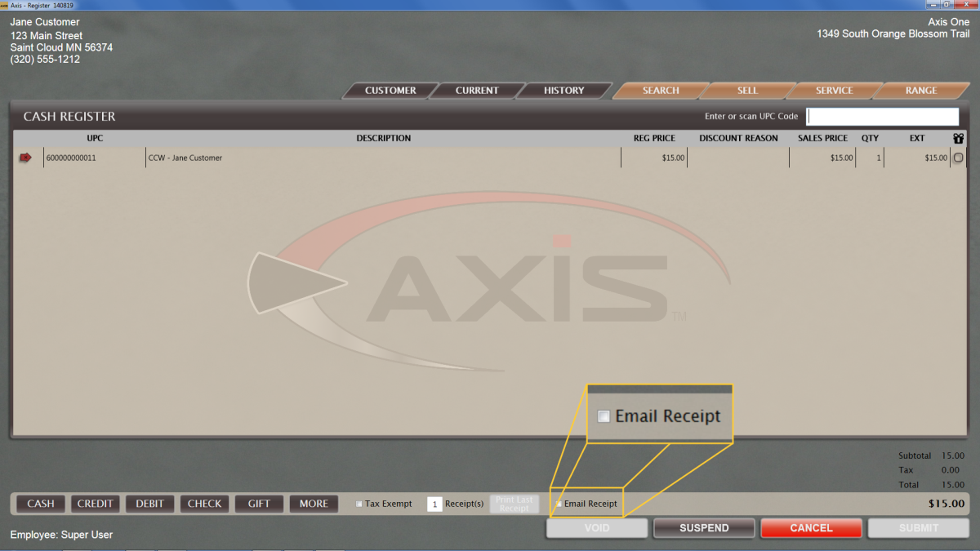Select the DEBIT payment button
The height and width of the screenshot is (551, 980).
pos(150,504)
